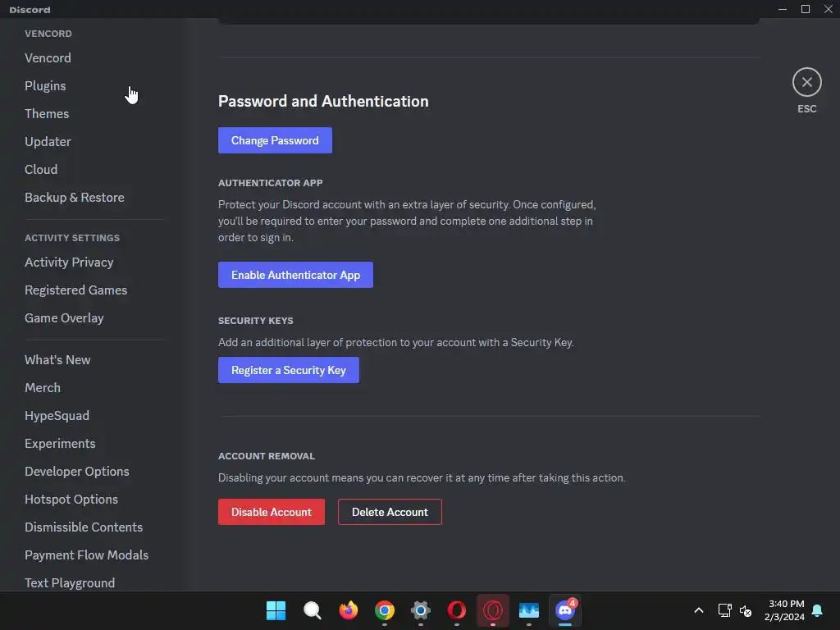This screenshot has width=840, height=630.
Task: Open the notification bell icon
Action: click(817, 610)
